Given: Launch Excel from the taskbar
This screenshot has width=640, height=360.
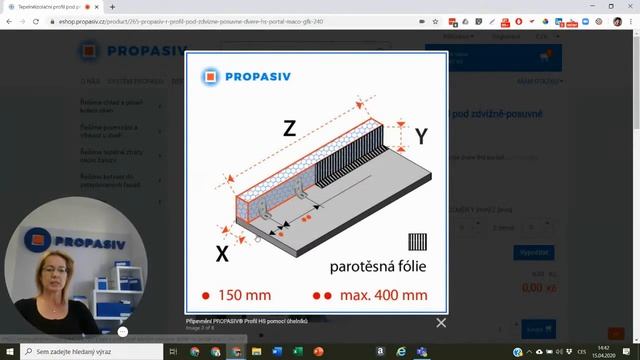Looking at the screenshot, I should pyautogui.click(x=298, y=351).
